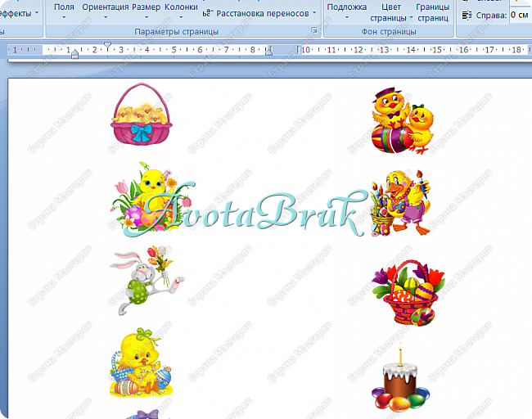Select the Easter cake with candle picture
The width and height of the screenshot is (532, 419).
[401, 377]
